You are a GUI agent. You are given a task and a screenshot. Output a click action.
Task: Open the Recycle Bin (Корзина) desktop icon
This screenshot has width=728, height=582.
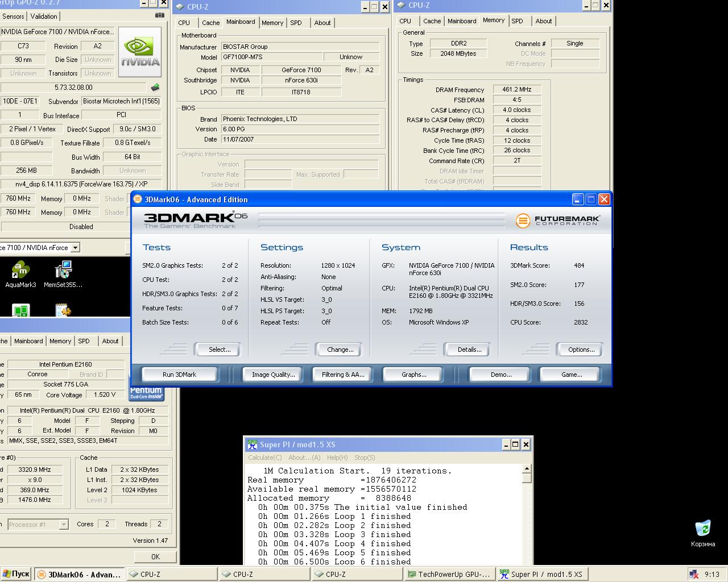coord(703,533)
